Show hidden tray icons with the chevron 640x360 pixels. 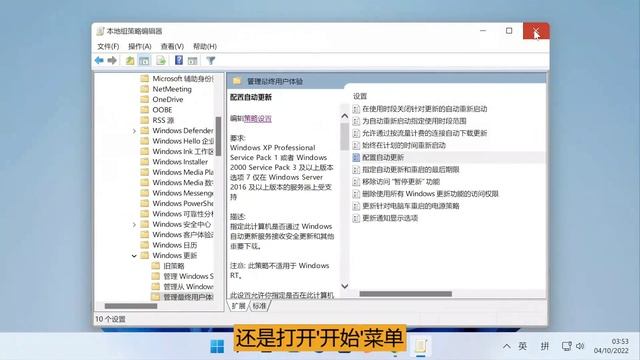pyautogui.click(x=507, y=346)
